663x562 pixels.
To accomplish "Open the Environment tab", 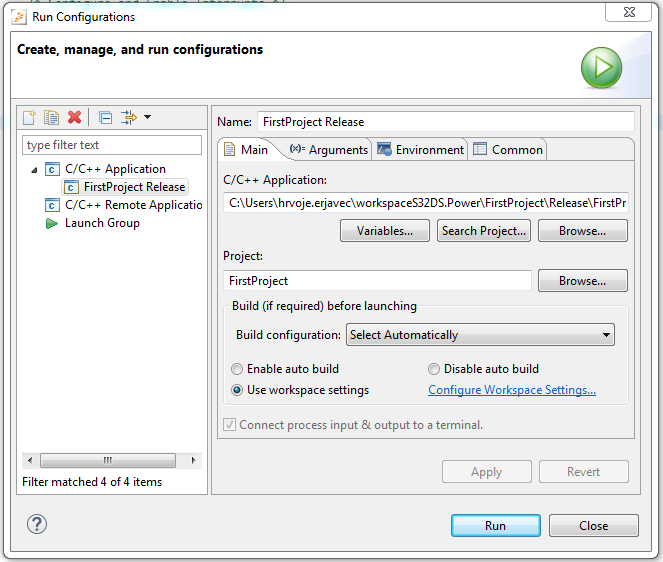I will point(420,150).
